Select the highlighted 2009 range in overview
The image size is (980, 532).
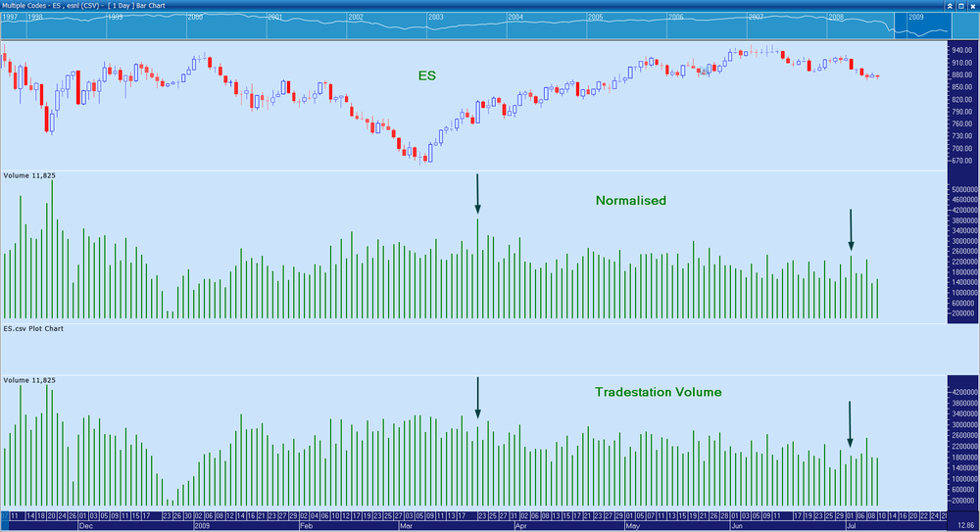(922, 25)
